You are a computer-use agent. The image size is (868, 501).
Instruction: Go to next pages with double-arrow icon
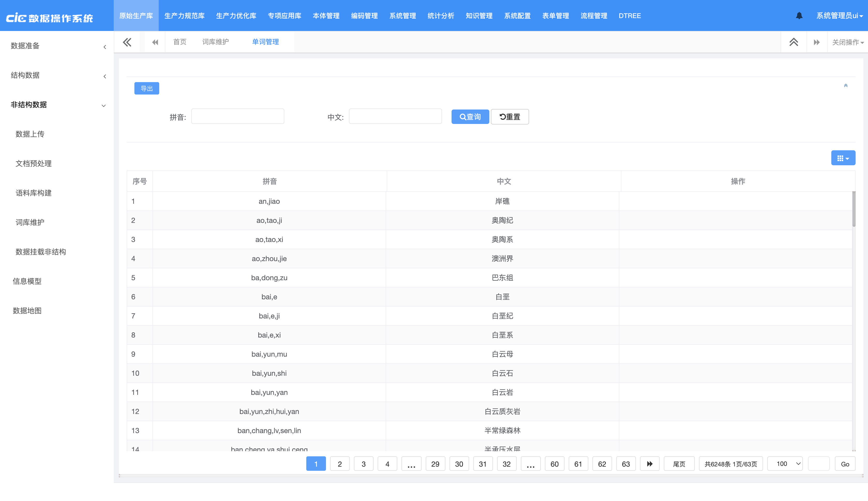pos(649,464)
